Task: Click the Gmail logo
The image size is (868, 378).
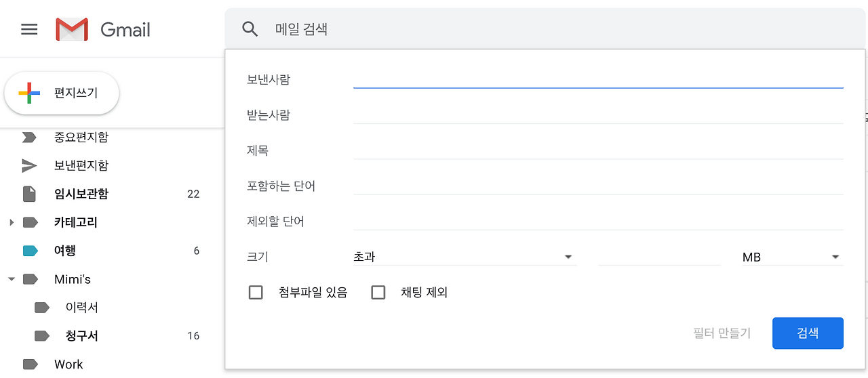Action: pos(73,30)
